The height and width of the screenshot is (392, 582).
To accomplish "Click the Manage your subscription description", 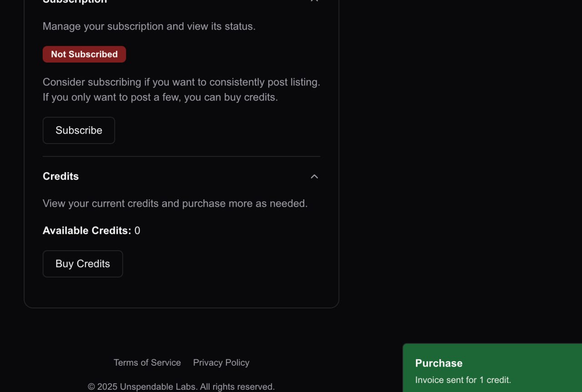I will click(149, 26).
